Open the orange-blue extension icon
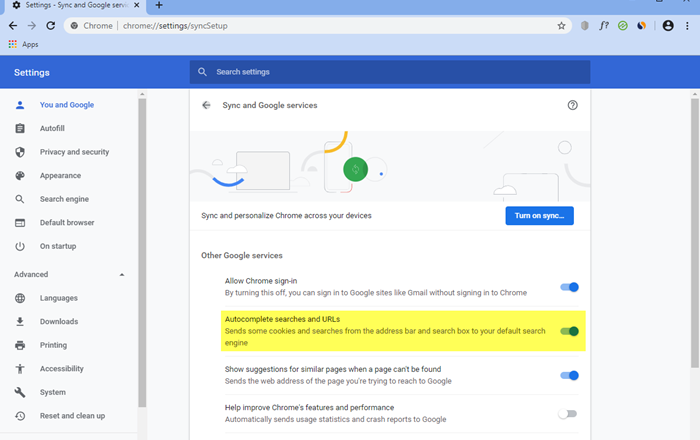This screenshot has width=700, height=440. pyautogui.click(x=642, y=26)
